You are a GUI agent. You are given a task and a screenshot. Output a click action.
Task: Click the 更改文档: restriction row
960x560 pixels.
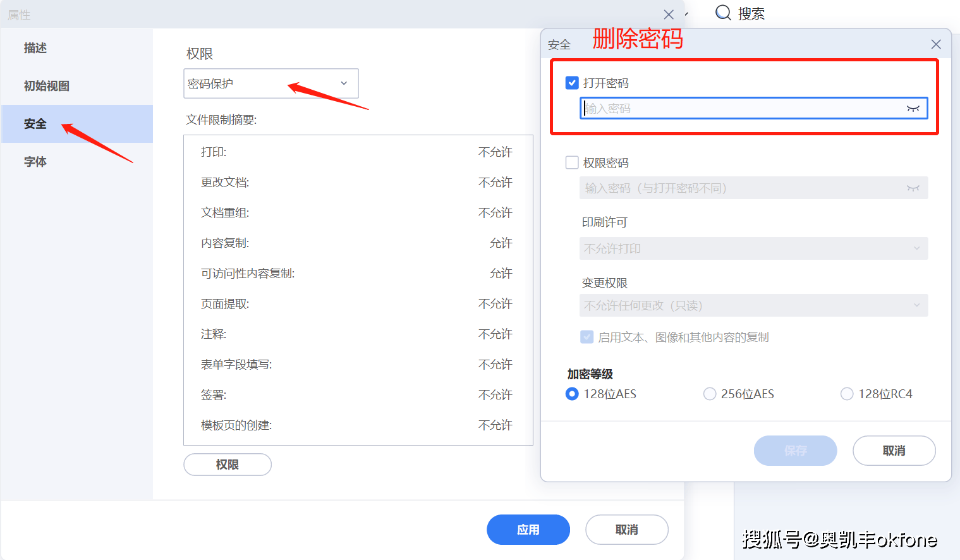358,183
